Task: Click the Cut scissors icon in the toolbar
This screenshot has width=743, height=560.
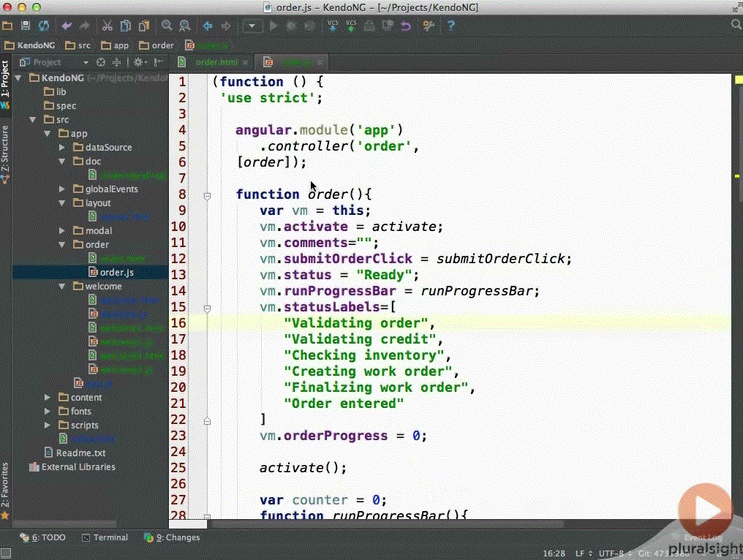Action: [106, 25]
